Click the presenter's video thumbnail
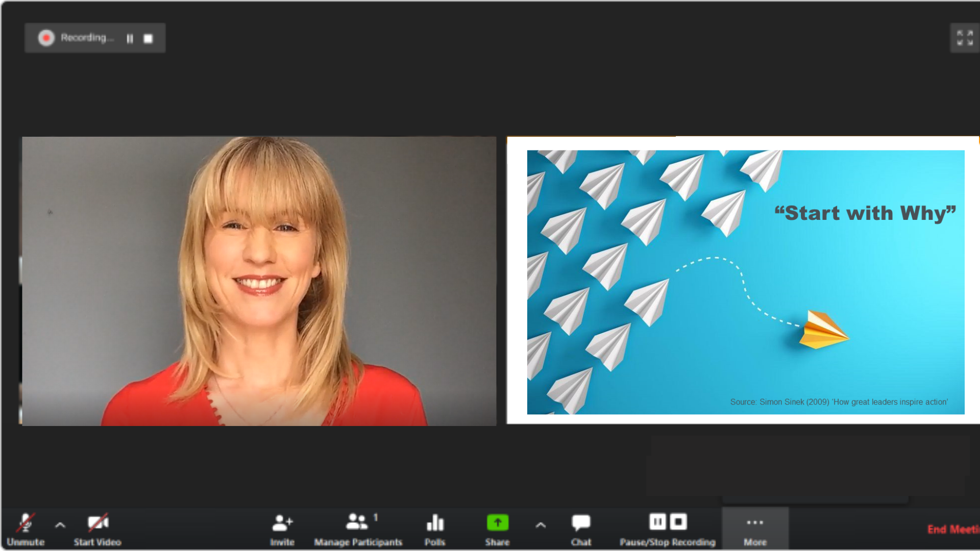This screenshot has width=980, height=551. (259, 281)
